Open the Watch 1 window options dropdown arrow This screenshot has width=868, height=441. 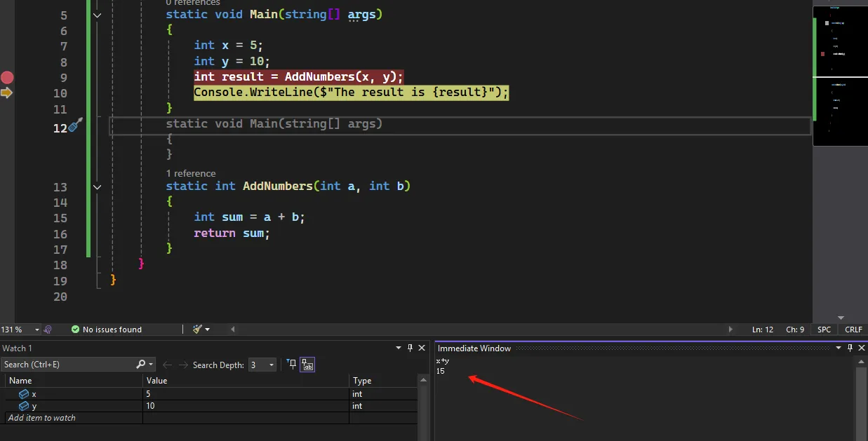(x=399, y=348)
